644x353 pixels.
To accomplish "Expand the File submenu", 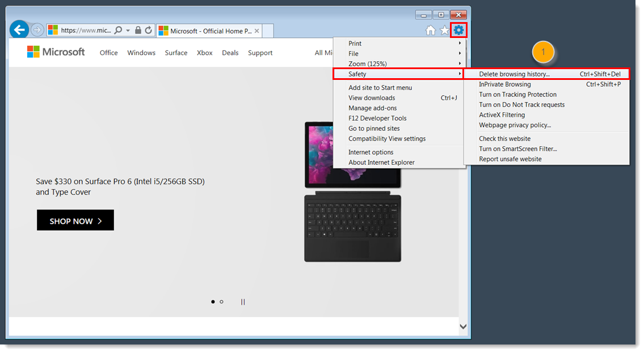I will [399, 54].
